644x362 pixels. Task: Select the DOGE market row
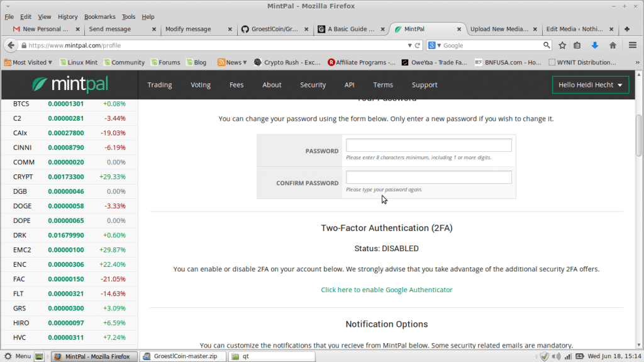click(x=69, y=206)
